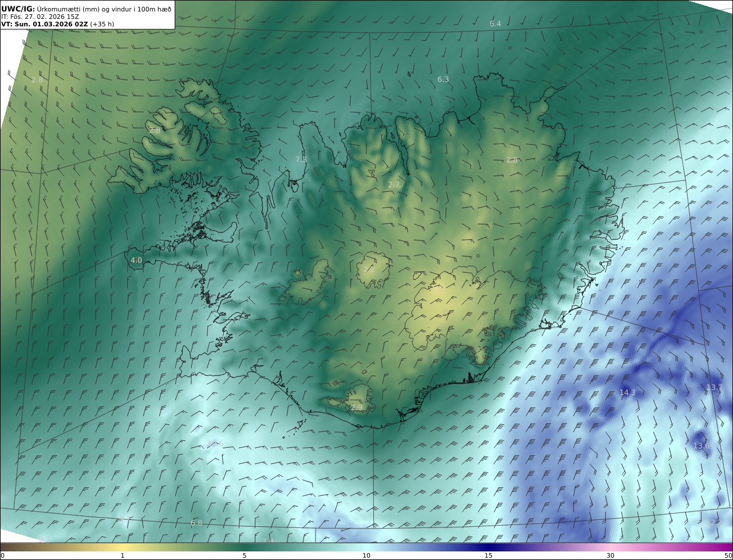The height and width of the screenshot is (560, 733).
Task: Pick the yellow colorbar segment at value 1
Action: [x=122, y=547]
